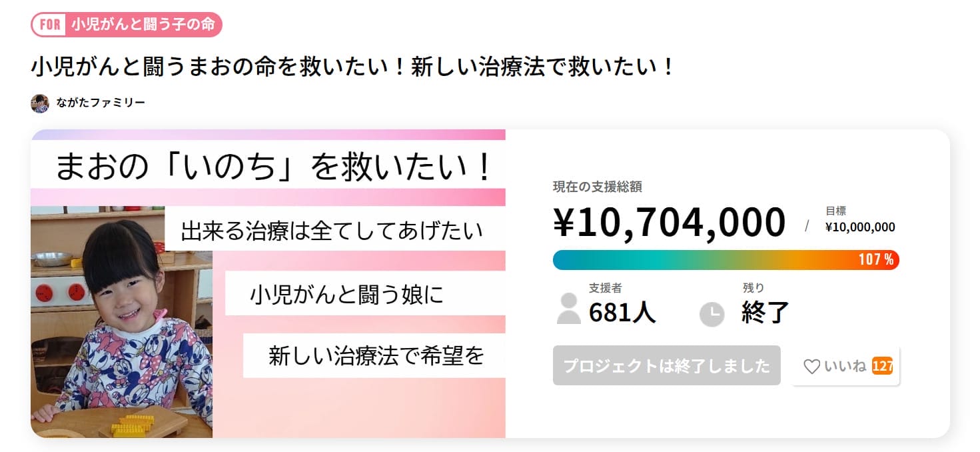Click the orange 127 like count badge

(x=882, y=366)
